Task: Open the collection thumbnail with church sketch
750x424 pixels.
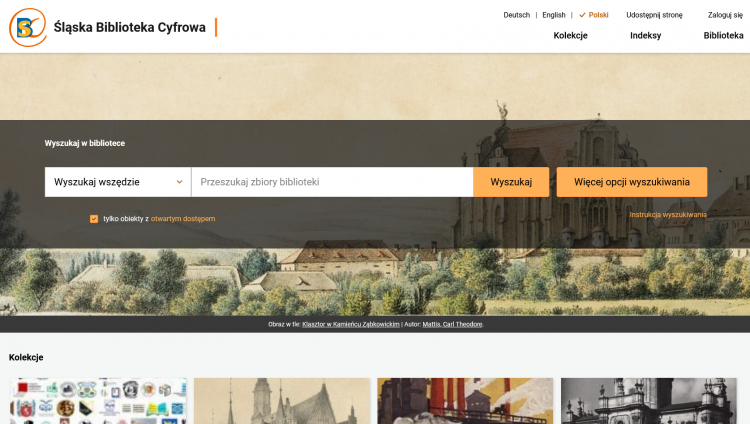Action: pos(282,401)
